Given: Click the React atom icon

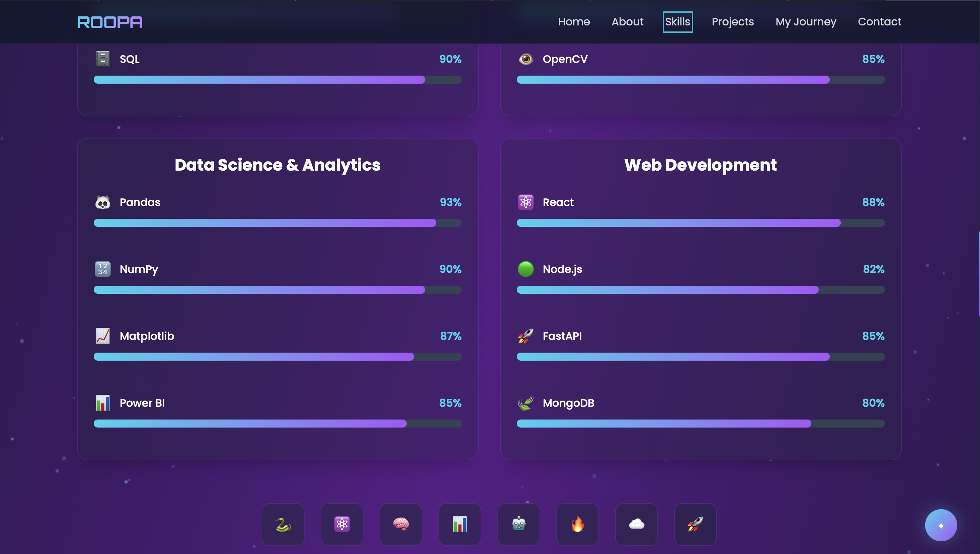Looking at the screenshot, I should point(525,202).
